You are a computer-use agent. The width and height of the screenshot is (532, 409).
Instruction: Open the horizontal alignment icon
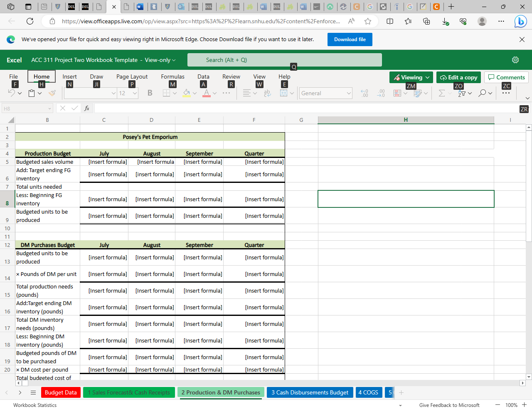[247, 93]
